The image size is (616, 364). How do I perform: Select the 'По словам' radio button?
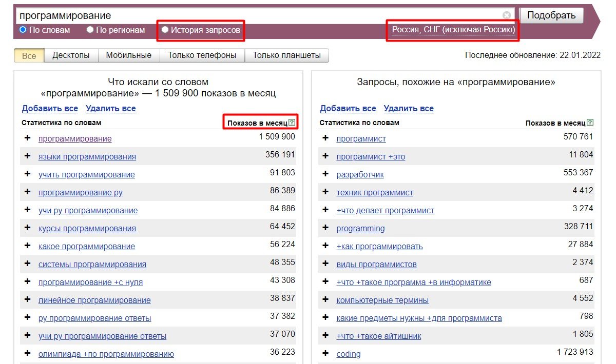(23, 30)
